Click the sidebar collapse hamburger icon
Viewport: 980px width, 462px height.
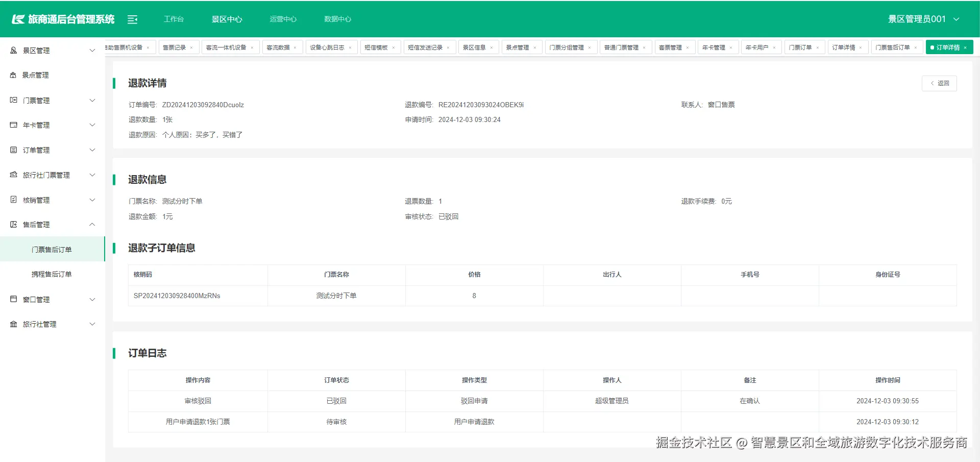pos(133,19)
